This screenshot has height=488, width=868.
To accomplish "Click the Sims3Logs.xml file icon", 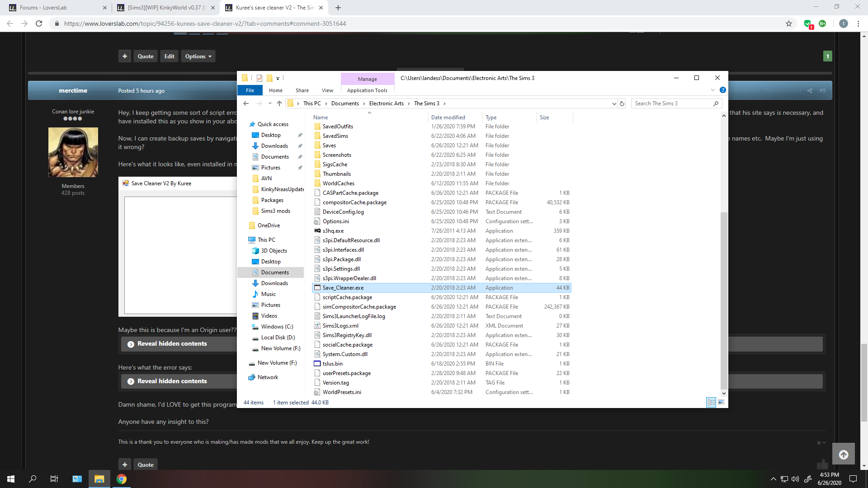I will point(317,326).
